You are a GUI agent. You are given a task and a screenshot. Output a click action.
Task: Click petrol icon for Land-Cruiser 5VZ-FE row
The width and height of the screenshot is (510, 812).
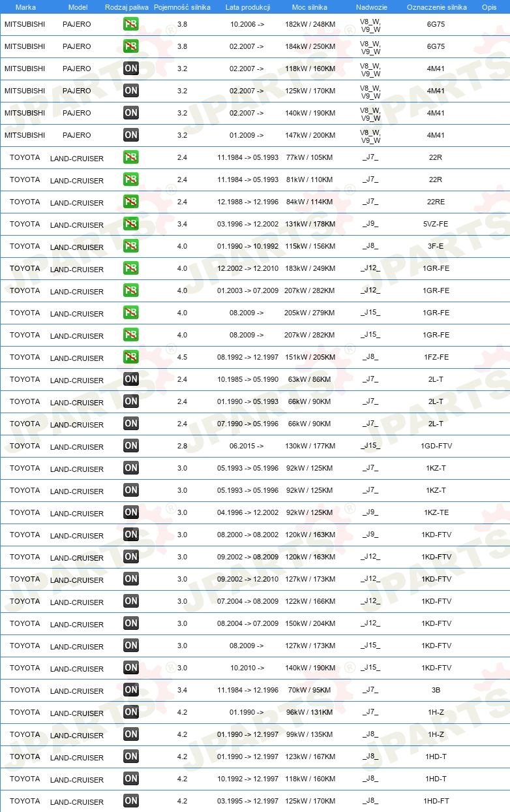(x=131, y=224)
